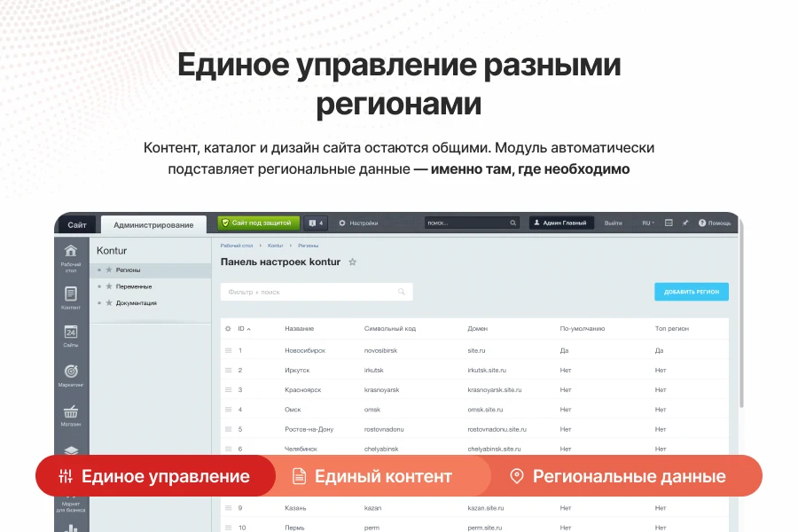798x532 pixels.
Task: Open the Рабочий стол sidebar section
Action: click(x=71, y=259)
